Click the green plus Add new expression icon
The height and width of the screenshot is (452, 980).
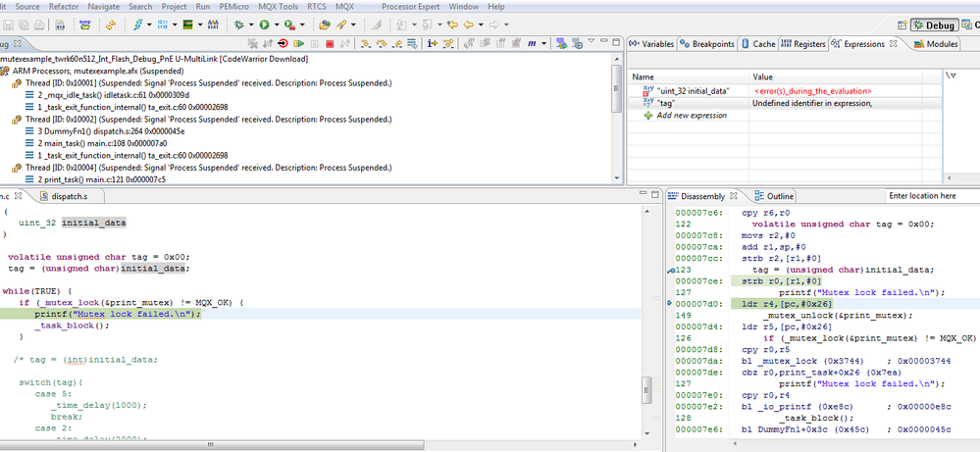pos(648,115)
